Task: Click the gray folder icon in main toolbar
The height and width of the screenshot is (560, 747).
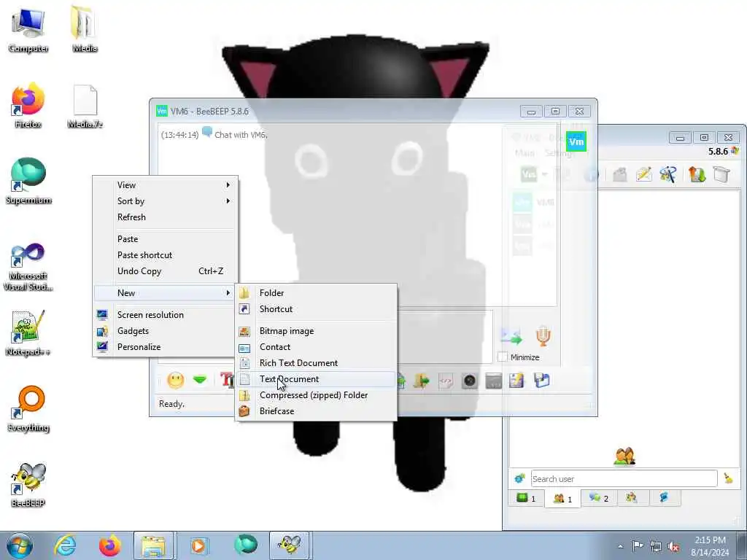Action: pyautogui.click(x=619, y=174)
